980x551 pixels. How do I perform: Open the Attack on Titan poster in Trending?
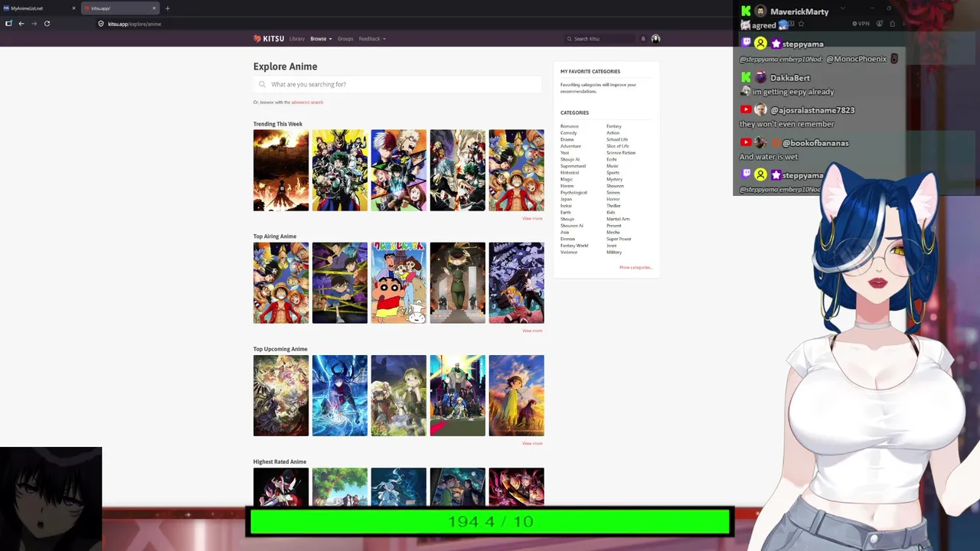281,170
